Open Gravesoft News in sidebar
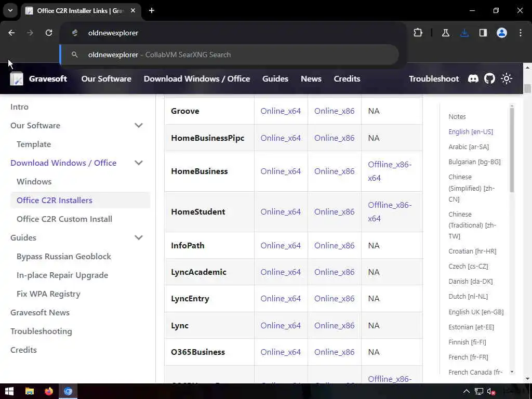 click(40, 312)
